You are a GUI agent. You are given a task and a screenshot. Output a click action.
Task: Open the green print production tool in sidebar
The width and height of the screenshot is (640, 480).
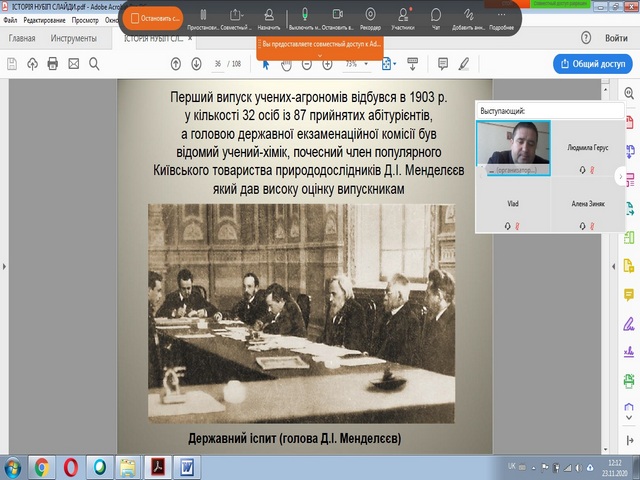coord(629,381)
